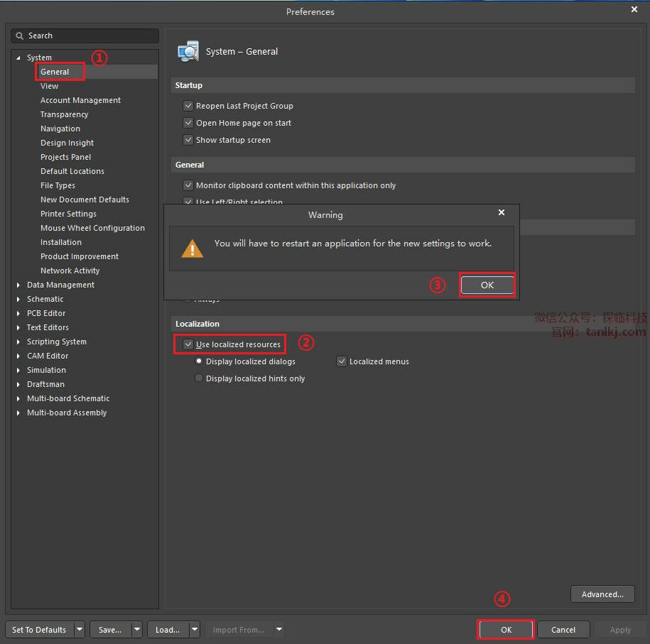Open Product Improvement page
The image size is (650, 644).
point(79,256)
